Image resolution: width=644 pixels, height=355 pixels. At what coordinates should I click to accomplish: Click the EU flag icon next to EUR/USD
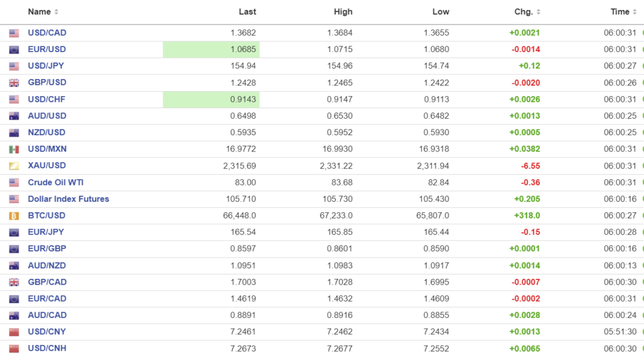[14, 50]
